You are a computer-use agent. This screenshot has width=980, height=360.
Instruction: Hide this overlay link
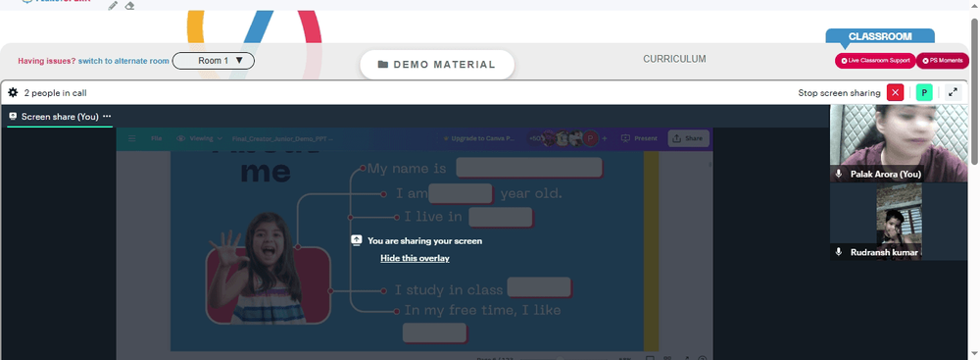pos(415,258)
